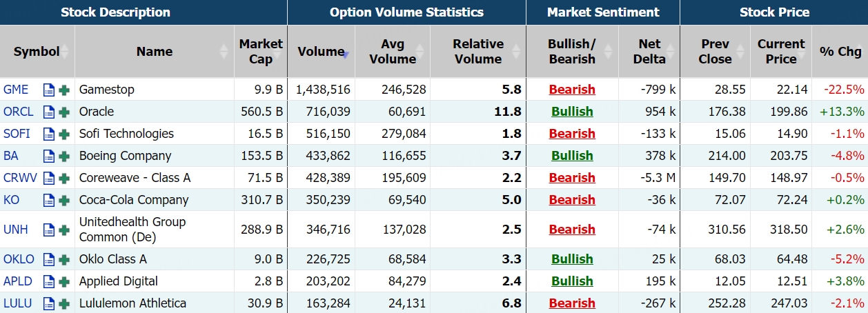Add SOFI with the green plus icon

(x=64, y=134)
